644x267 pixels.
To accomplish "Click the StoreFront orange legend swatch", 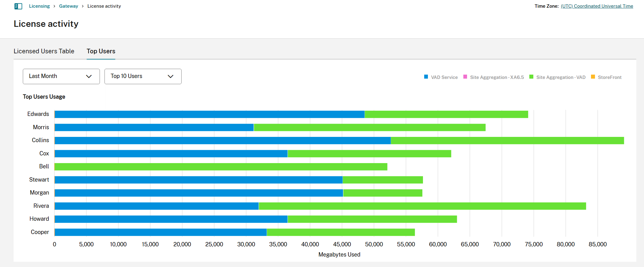I will click(593, 77).
